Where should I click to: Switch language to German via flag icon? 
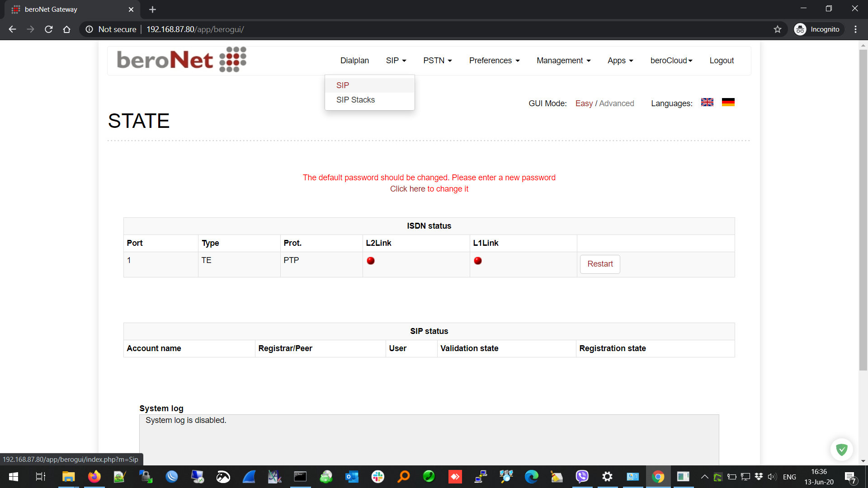pyautogui.click(x=728, y=103)
